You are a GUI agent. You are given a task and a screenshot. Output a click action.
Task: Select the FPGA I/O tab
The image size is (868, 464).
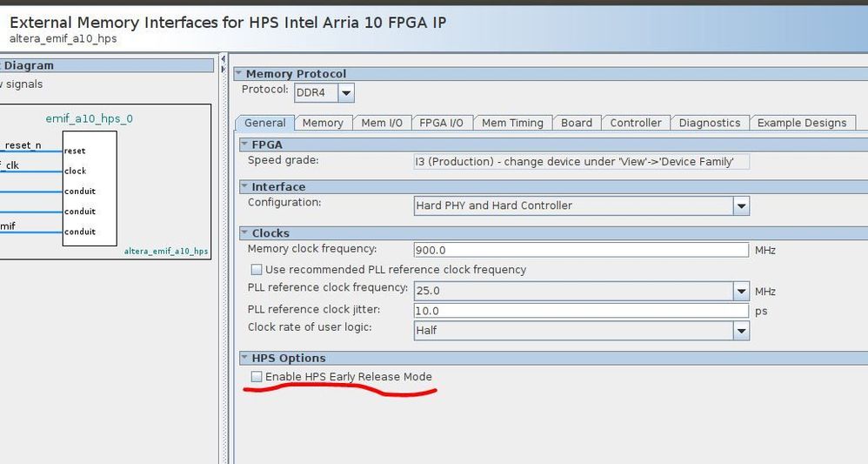(x=441, y=123)
